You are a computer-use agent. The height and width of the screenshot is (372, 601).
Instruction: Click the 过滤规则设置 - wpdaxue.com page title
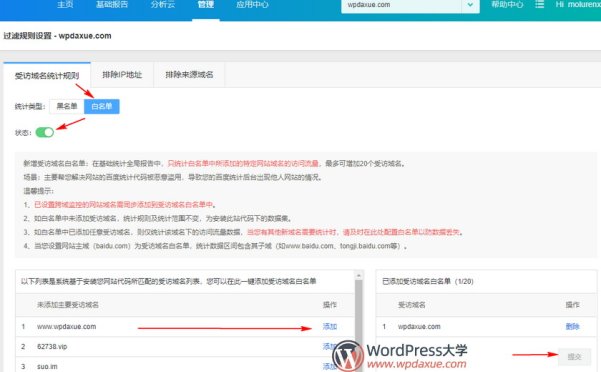pyautogui.click(x=57, y=36)
